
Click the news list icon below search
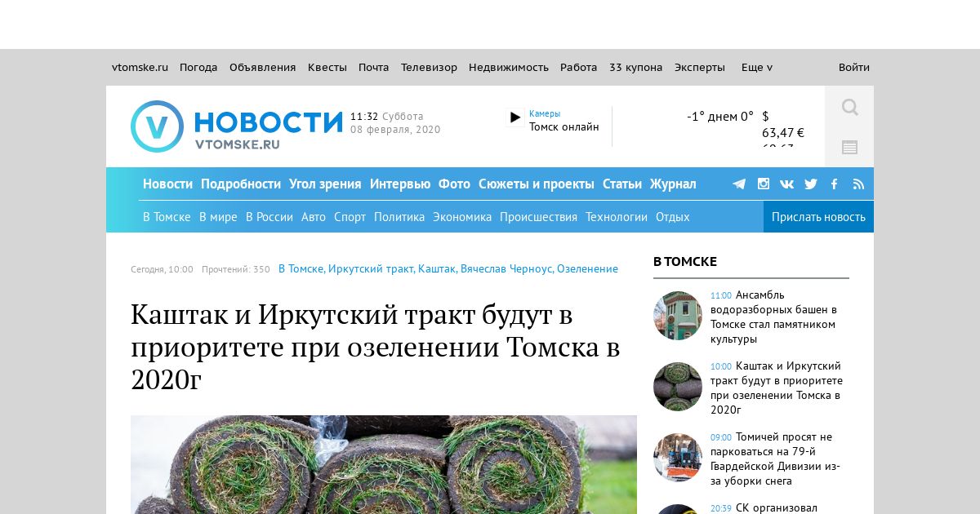pos(849,148)
